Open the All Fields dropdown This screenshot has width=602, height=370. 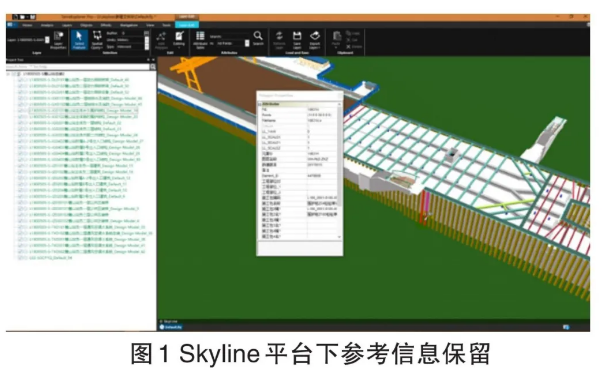[x=247, y=43]
